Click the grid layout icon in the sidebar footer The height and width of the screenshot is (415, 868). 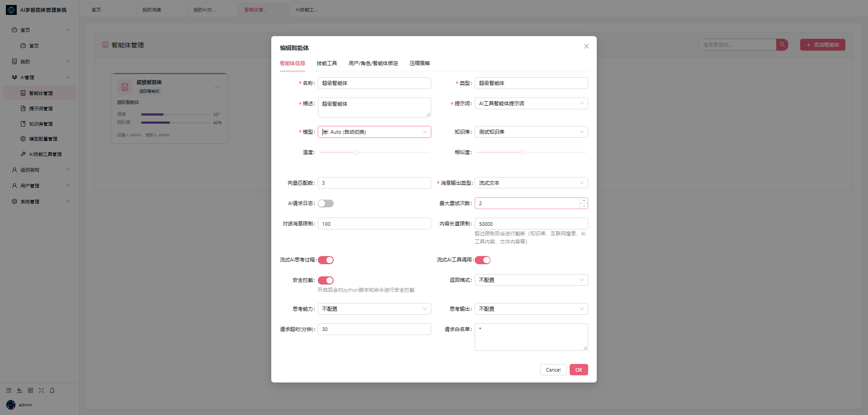click(x=30, y=390)
